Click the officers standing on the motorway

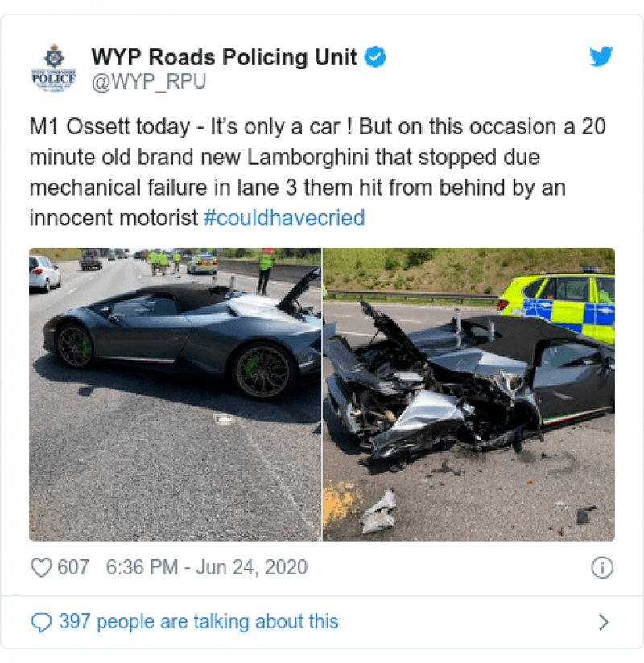(163, 261)
